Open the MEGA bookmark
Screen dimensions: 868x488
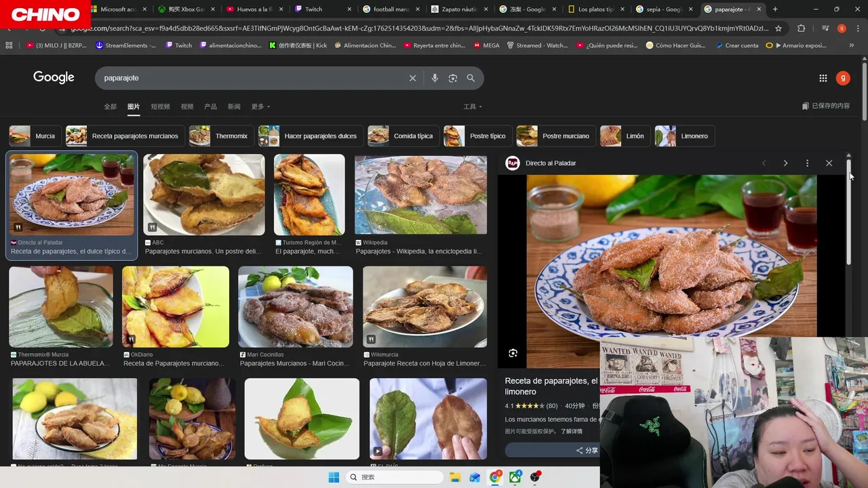[x=486, y=45]
